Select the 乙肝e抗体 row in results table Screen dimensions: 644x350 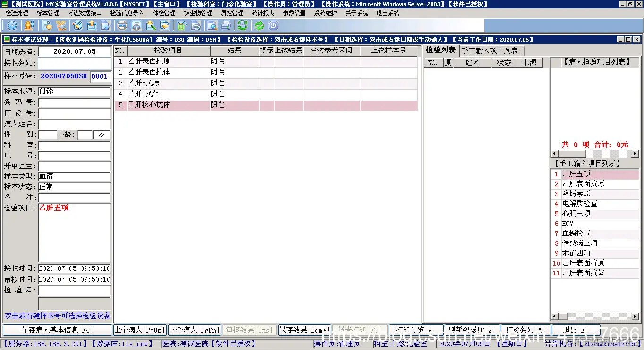click(x=266, y=94)
